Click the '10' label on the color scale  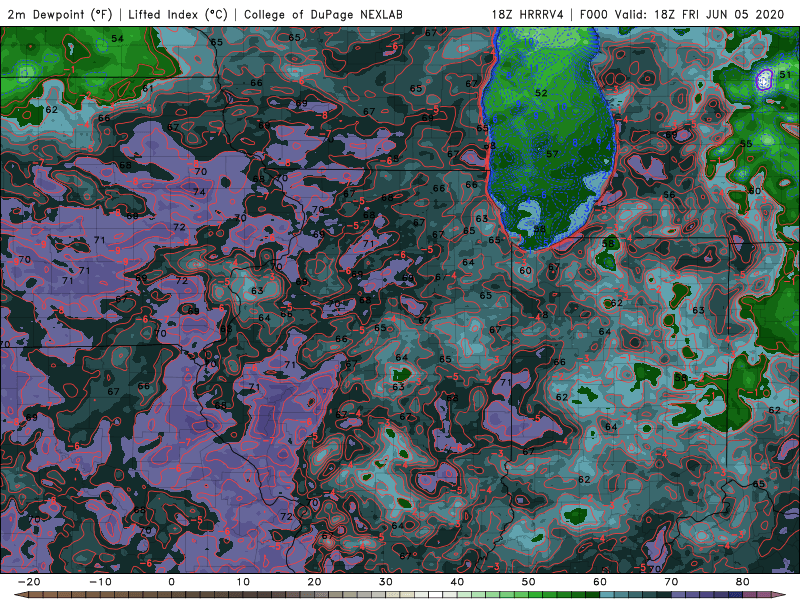pos(243,582)
